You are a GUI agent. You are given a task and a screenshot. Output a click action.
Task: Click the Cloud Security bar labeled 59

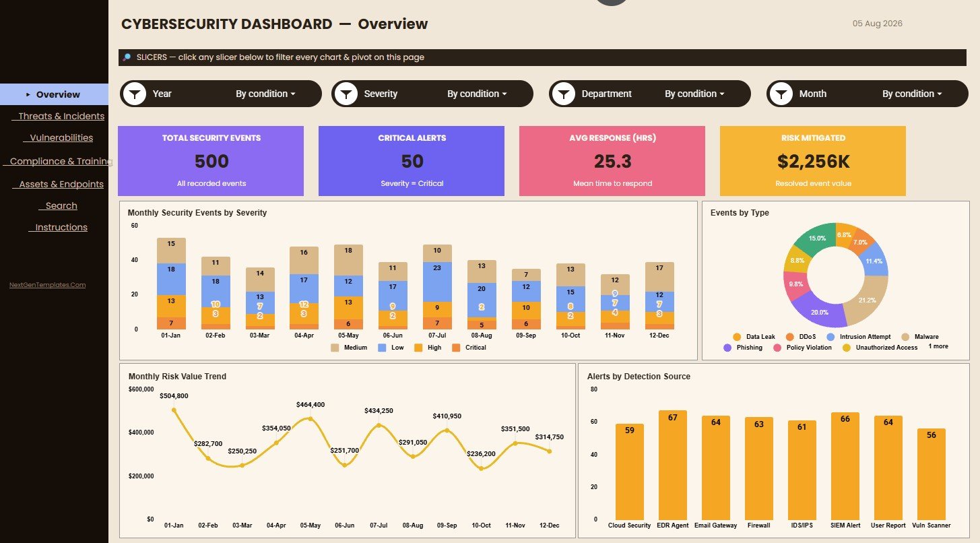pyautogui.click(x=629, y=471)
